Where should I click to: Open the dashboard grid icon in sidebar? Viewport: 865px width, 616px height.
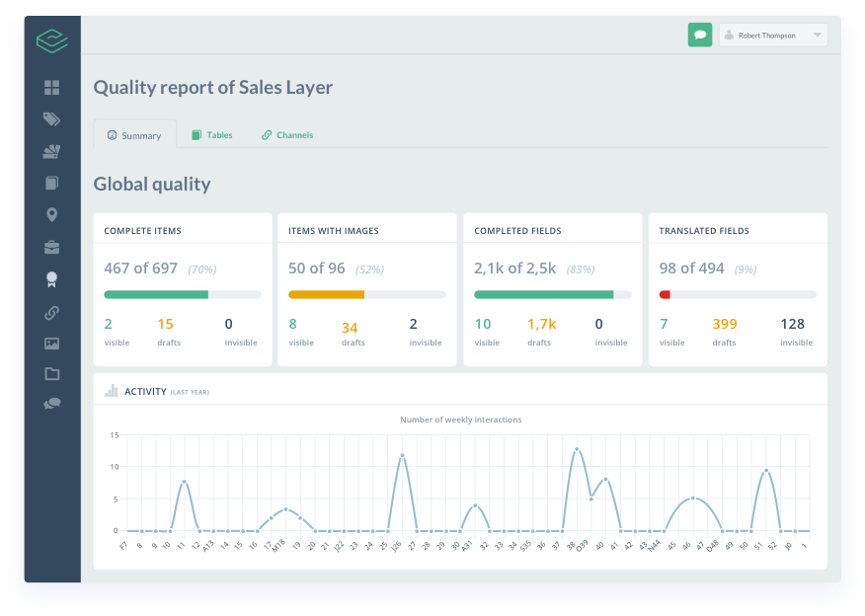pos(52,88)
